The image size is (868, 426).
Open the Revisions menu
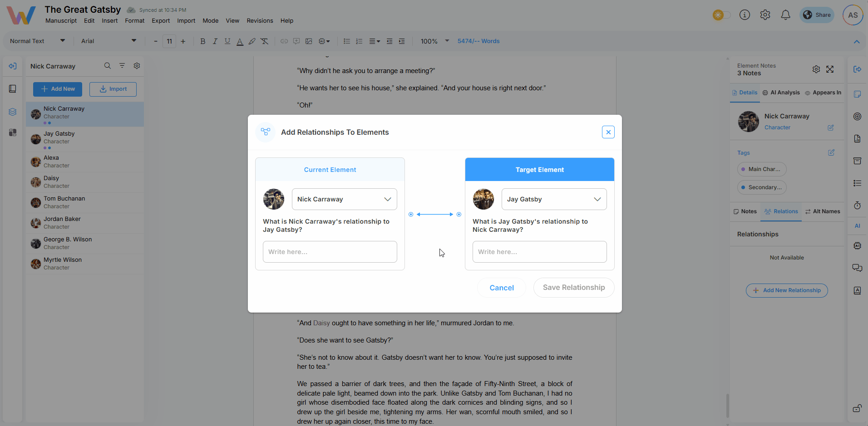[x=260, y=21]
